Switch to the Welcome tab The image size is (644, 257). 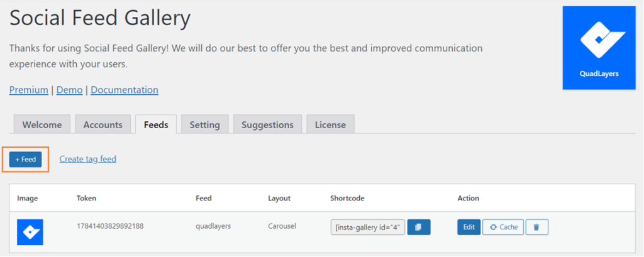[42, 124]
